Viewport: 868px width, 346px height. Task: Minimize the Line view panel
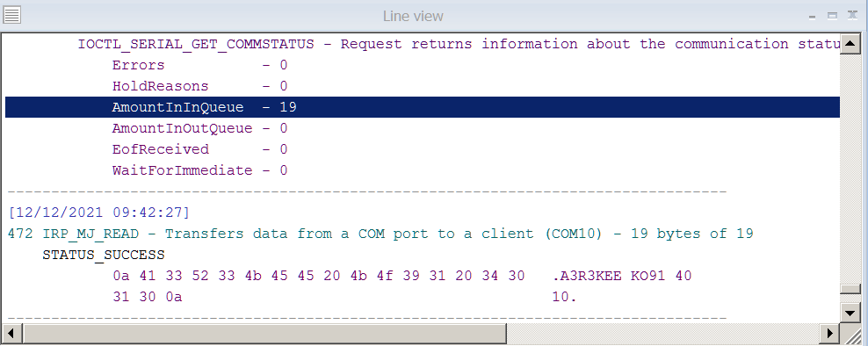coord(812,17)
